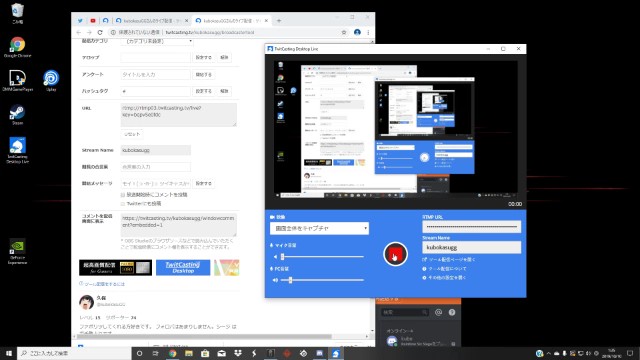The width and height of the screenshot is (640, 360).
Task: Click the clear button in the hashtag row
Action: click(224, 91)
